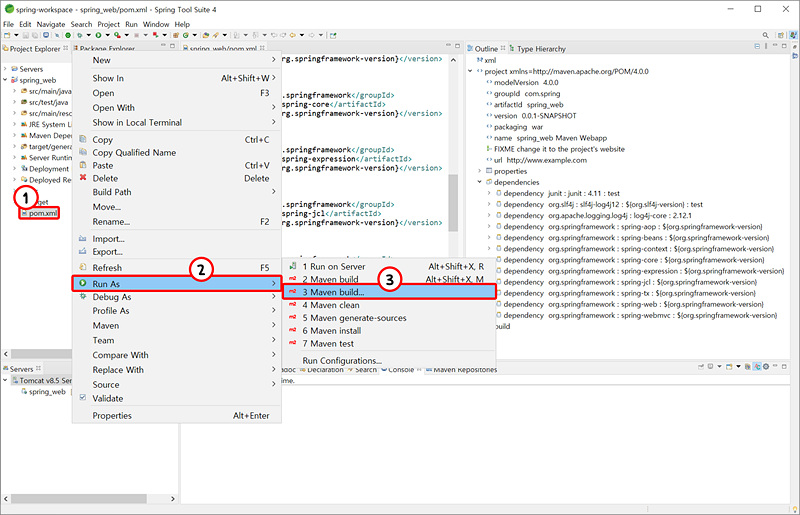800x515 pixels.
Task: Close the spring_web/pom.xml editor tab
Action: (x=262, y=48)
